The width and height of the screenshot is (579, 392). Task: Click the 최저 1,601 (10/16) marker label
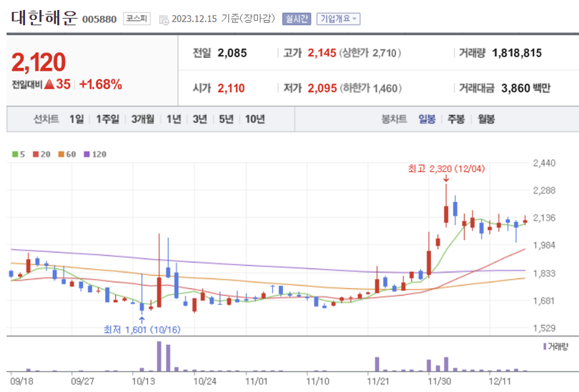pyautogui.click(x=142, y=329)
